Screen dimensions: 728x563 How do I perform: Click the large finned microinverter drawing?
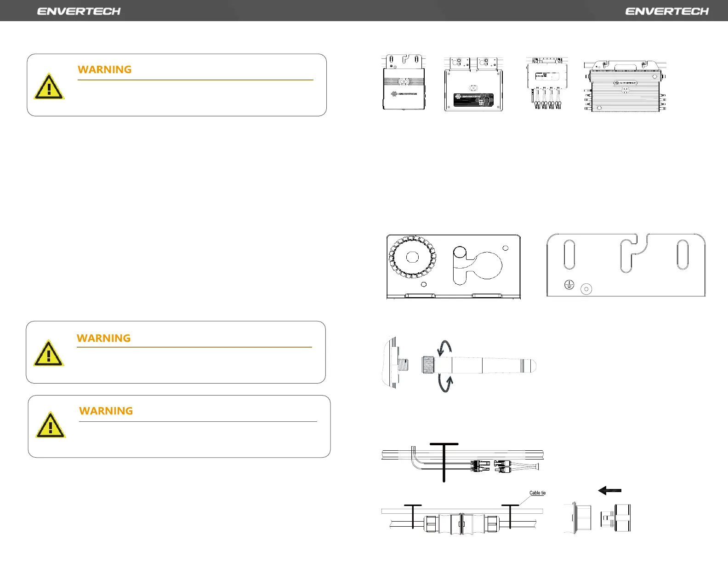(x=625, y=86)
